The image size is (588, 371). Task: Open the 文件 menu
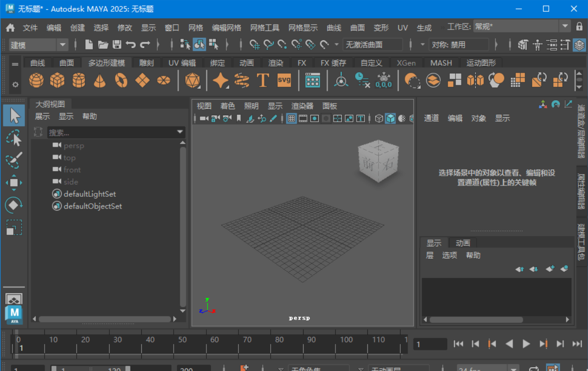point(30,28)
